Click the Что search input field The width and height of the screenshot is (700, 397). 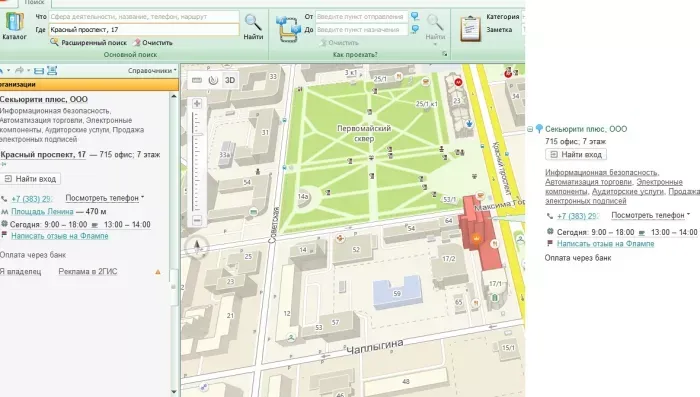pos(144,17)
